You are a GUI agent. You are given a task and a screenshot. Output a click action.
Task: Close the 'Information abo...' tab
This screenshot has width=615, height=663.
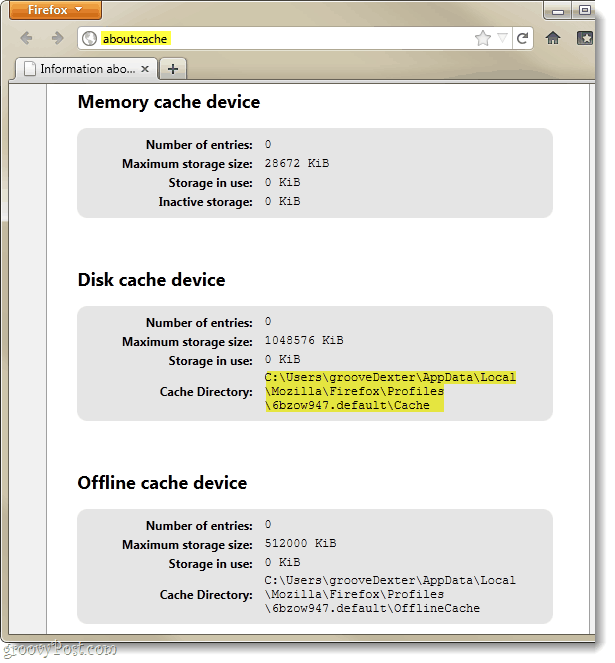point(145,68)
